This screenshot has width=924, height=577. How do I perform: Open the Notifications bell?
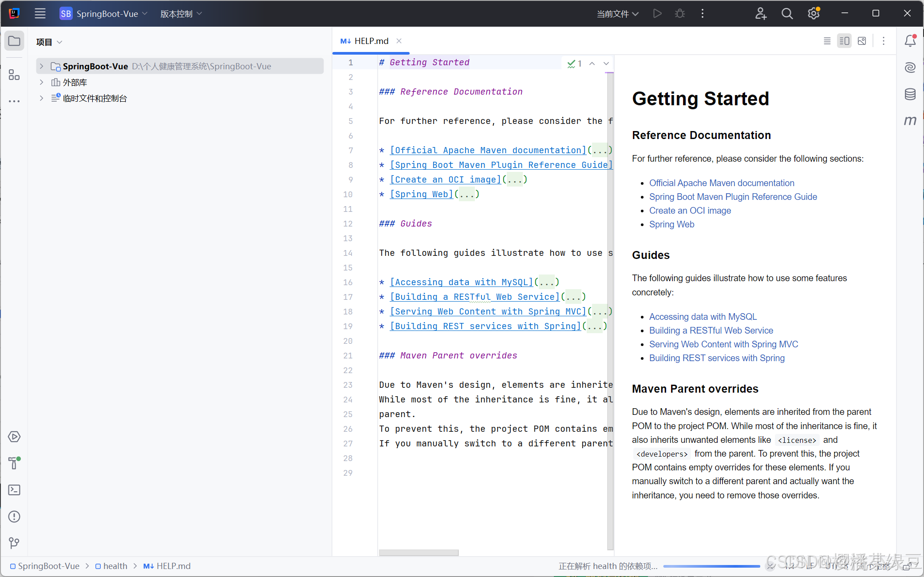click(910, 41)
